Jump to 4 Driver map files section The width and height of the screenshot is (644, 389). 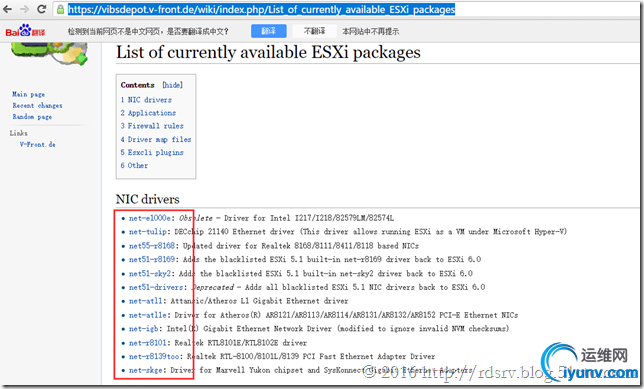click(156, 139)
